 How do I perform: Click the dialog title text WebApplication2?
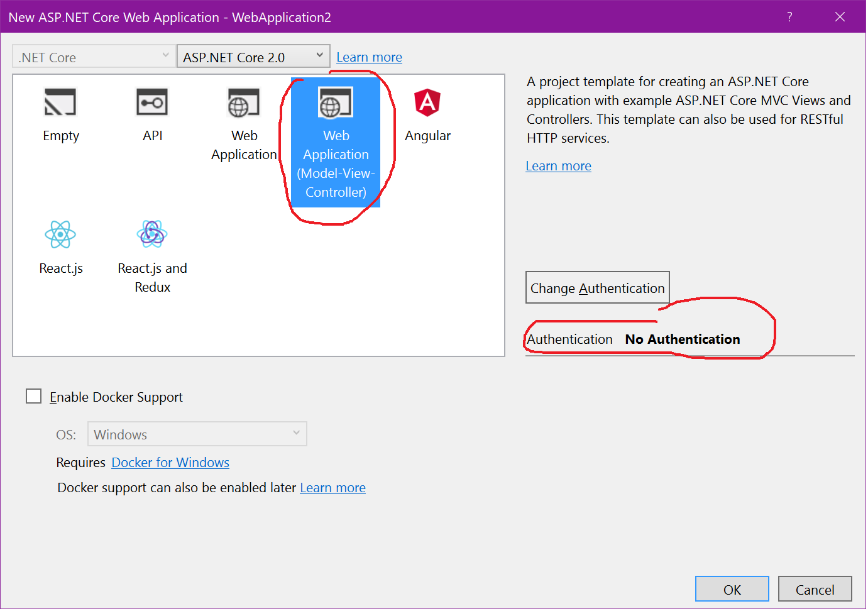[282, 18]
